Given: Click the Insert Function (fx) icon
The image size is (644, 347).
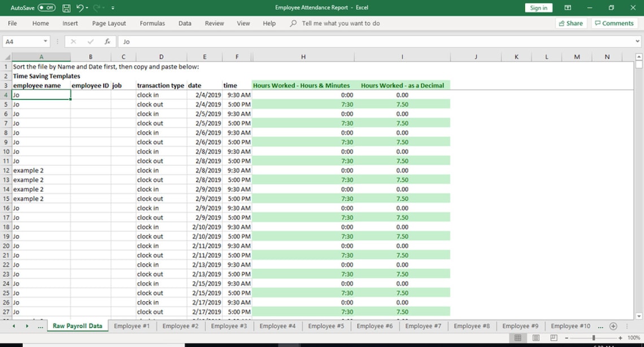Looking at the screenshot, I should 107,41.
